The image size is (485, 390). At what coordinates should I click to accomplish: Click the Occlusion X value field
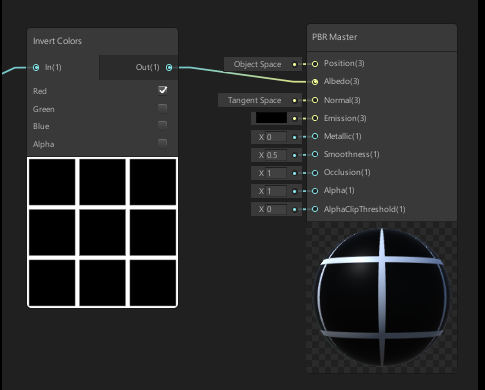pyautogui.click(x=276, y=173)
